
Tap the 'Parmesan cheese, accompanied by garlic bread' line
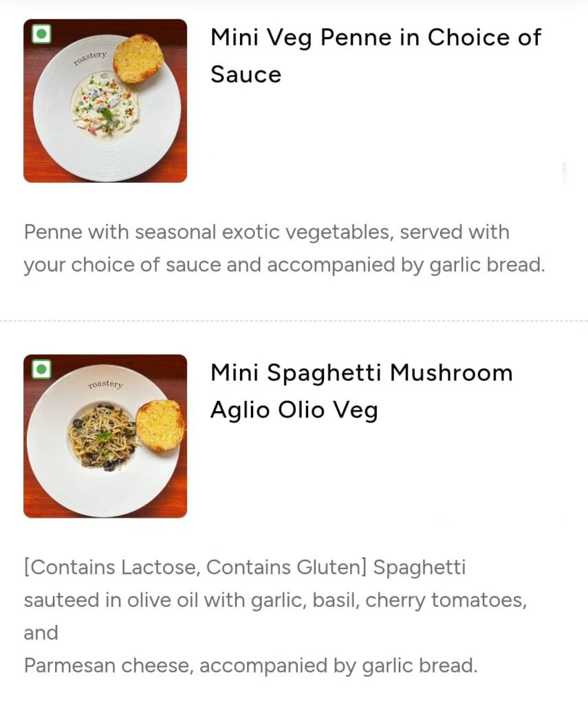click(250, 665)
